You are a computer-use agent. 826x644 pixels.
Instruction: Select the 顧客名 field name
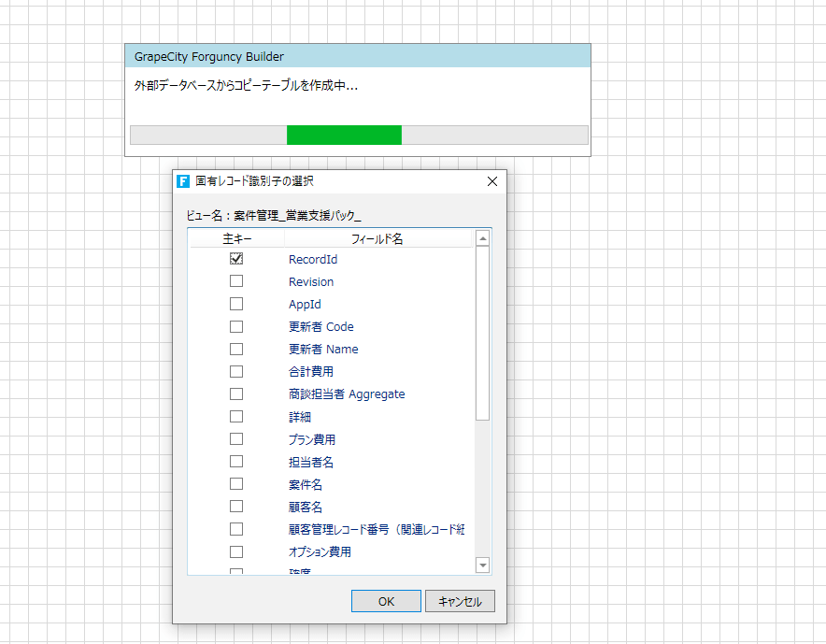[x=306, y=507]
